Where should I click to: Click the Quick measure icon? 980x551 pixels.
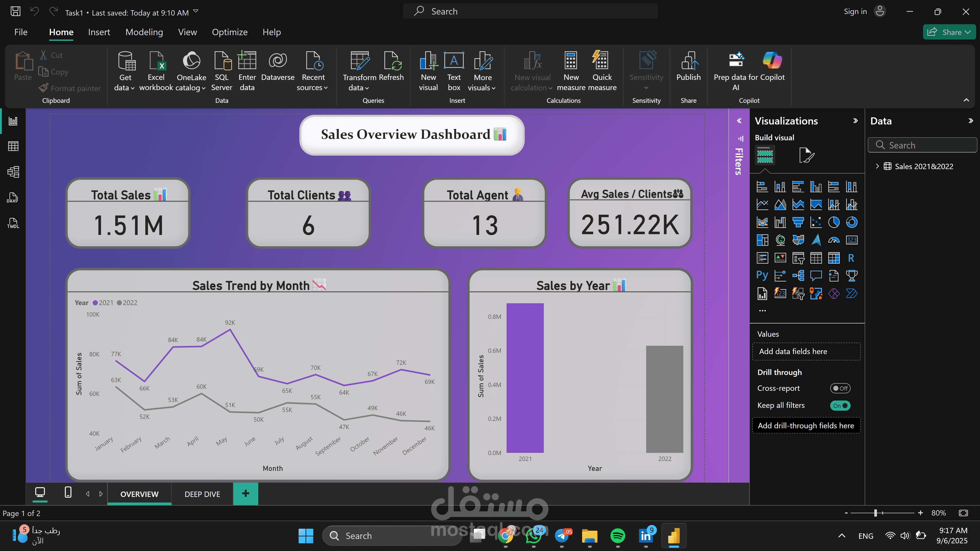click(x=602, y=71)
